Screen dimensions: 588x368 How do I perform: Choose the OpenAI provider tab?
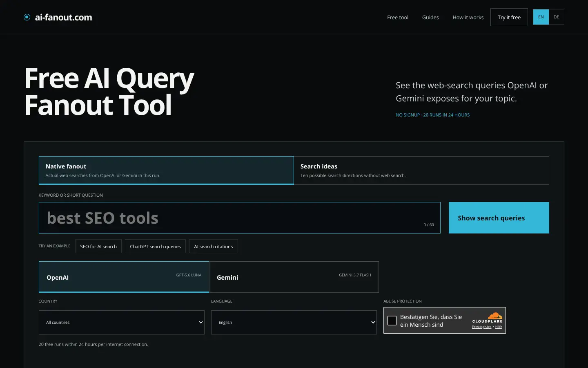[124, 277]
